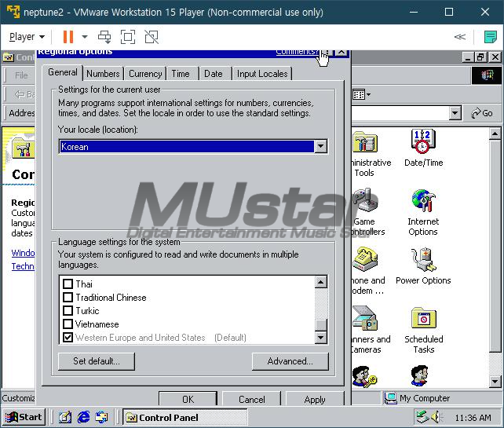Click the Back button in Control Panel toolbar
This screenshot has width=504, height=428.
click(24, 94)
